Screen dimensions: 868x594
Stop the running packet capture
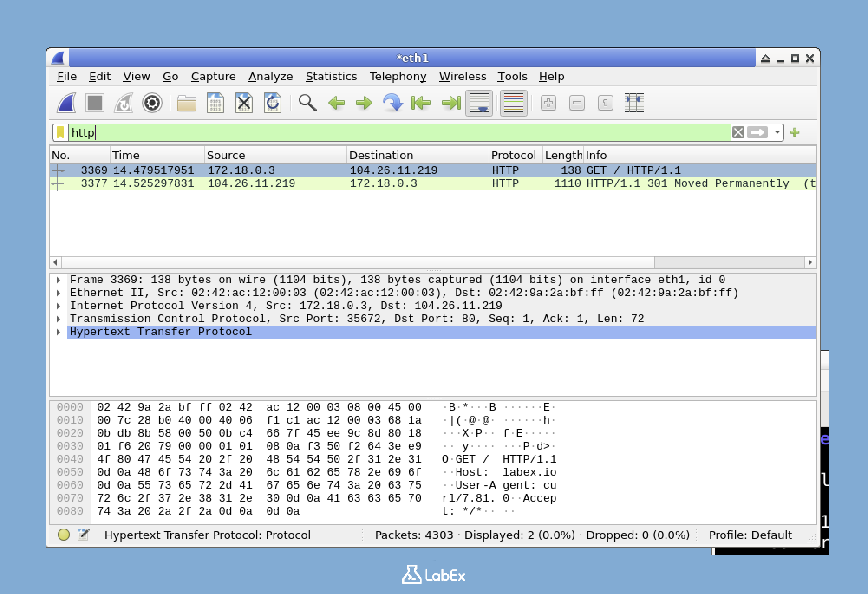click(x=95, y=103)
